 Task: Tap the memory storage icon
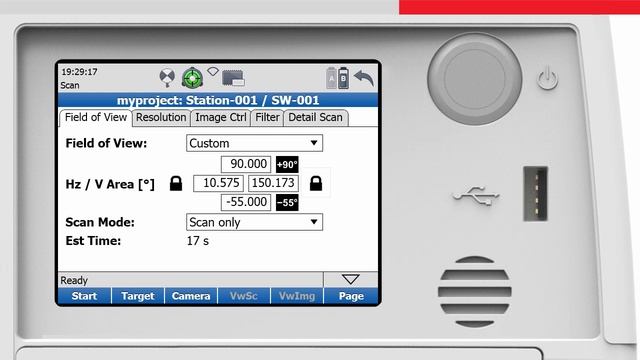click(x=233, y=78)
